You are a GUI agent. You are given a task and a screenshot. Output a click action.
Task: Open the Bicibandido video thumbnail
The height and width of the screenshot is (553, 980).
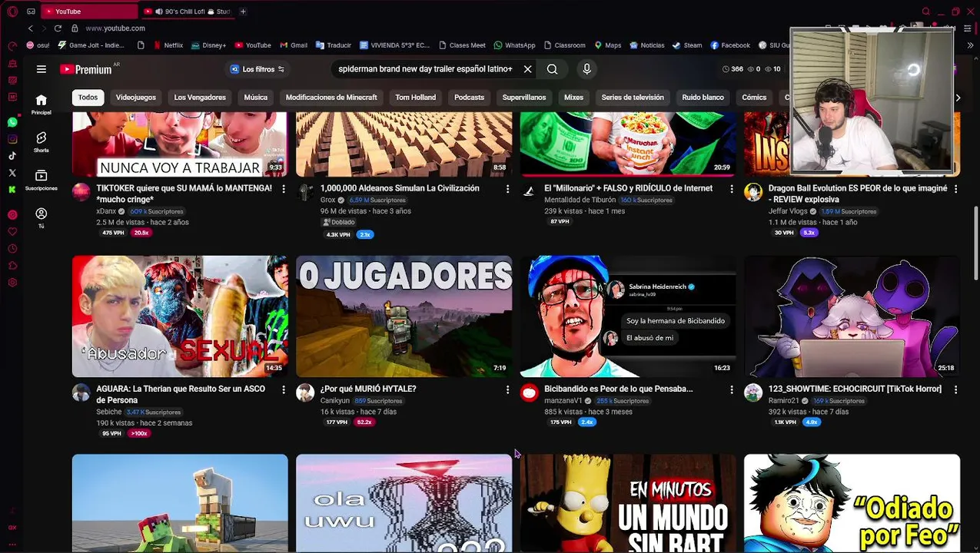click(x=628, y=316)
